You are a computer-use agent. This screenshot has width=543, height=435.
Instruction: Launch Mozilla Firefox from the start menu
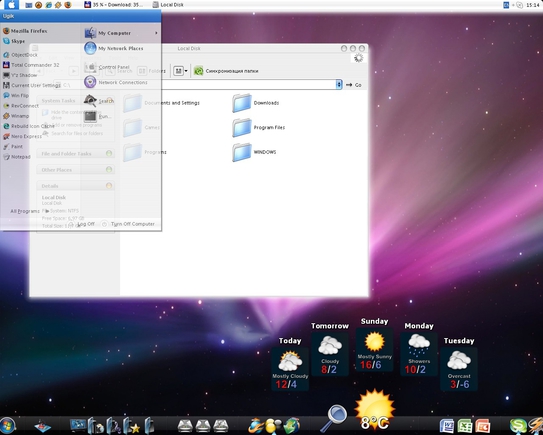click(25, 31)
